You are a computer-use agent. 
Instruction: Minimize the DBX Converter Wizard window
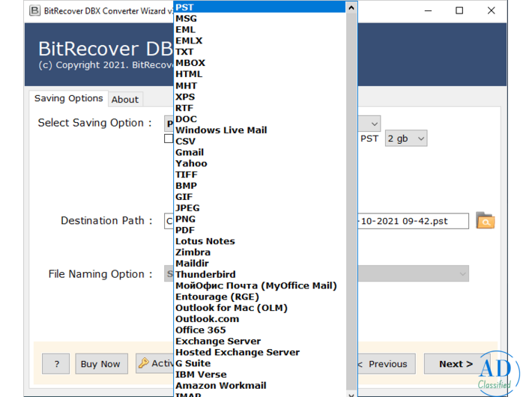(428, 10)
